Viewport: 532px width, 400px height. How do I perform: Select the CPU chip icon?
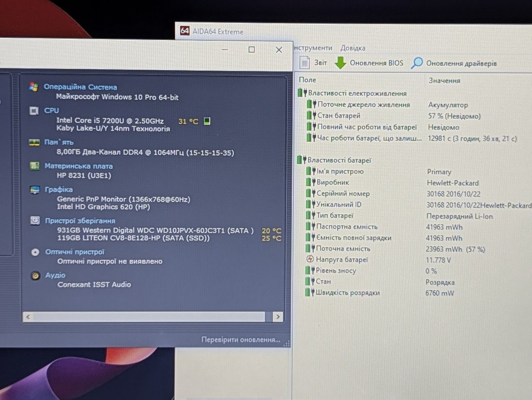[34, 110]
